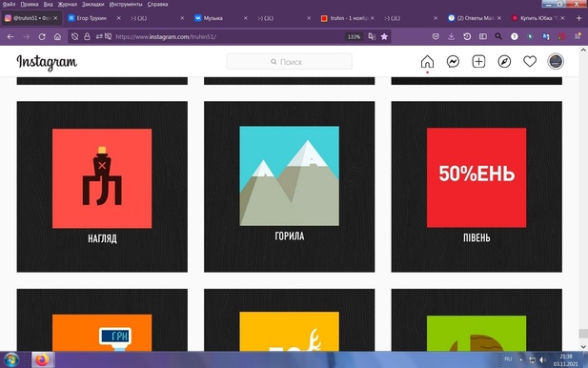Open the Справка menu
Image resolution: width=588 pixels, height=368 pixels.
click(157, 4)
